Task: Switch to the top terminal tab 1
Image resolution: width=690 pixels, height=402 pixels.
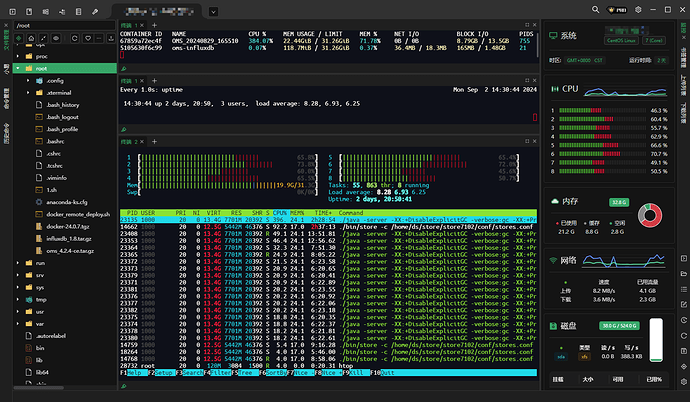Action: coord(129,26)
